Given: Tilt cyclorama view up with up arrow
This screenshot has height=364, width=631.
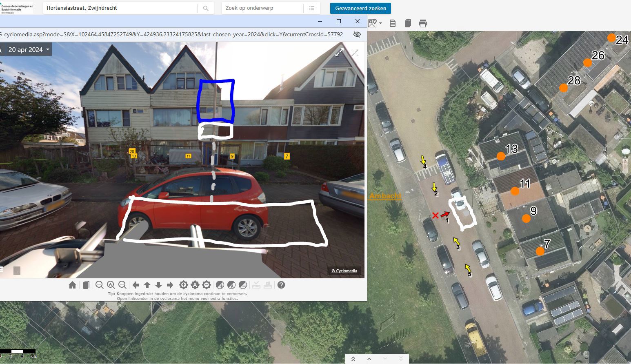Looking at the screenshot, I should click(x=147, y=285).
